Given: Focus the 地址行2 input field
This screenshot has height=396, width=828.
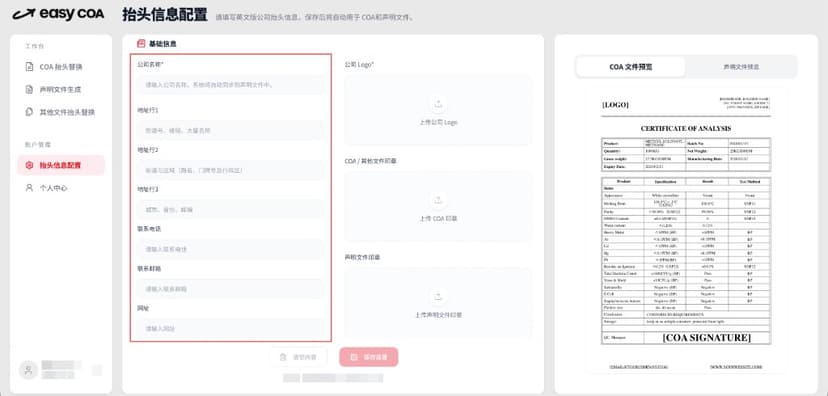Looking at the screenshot, I should coord(231,170).
